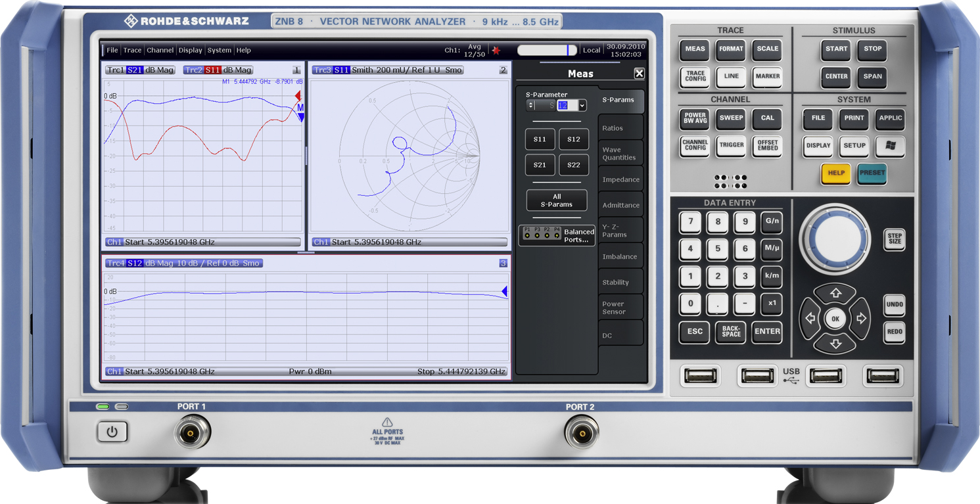The width and height of the screenshot is (980, 504).
Task: Click the blue reference marker on diagram 3
Action: [x=504, y=291]
